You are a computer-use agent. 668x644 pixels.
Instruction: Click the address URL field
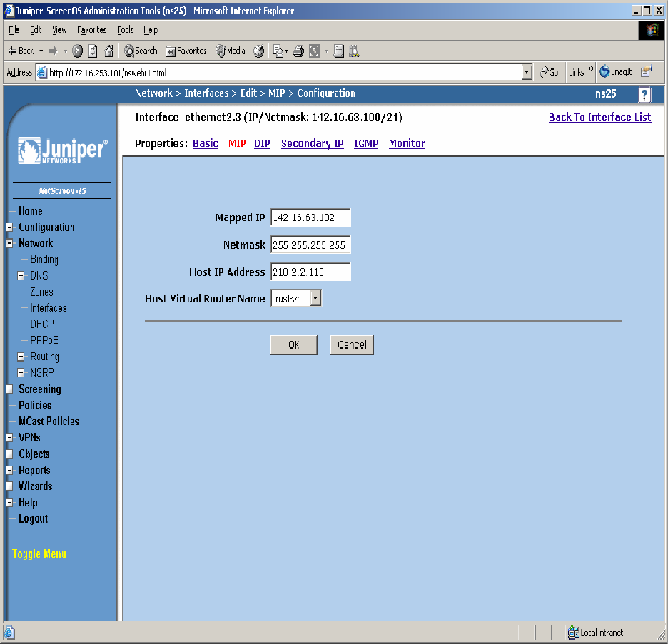tap(279, 73)
